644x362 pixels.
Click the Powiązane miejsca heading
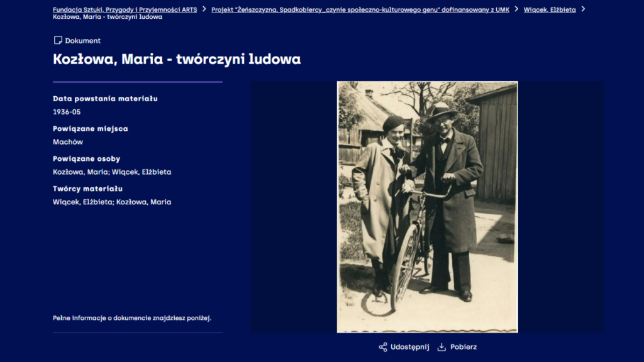[x=91, y=128]
